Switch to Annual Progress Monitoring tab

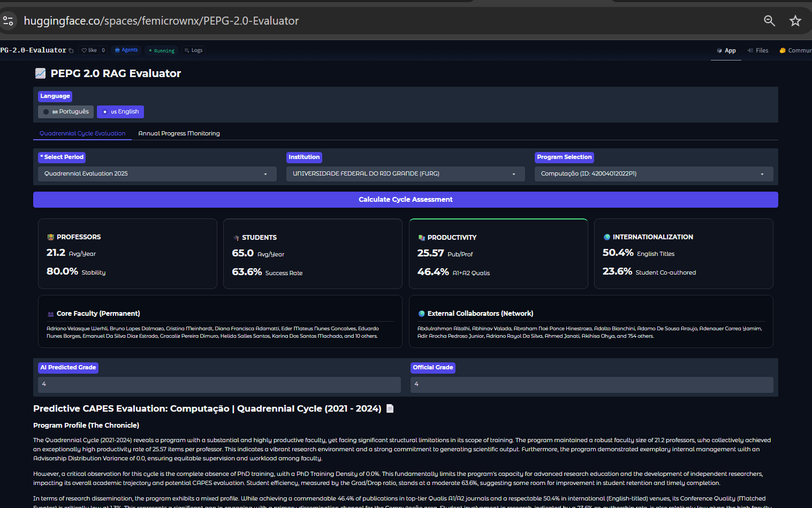click(179, 133)
